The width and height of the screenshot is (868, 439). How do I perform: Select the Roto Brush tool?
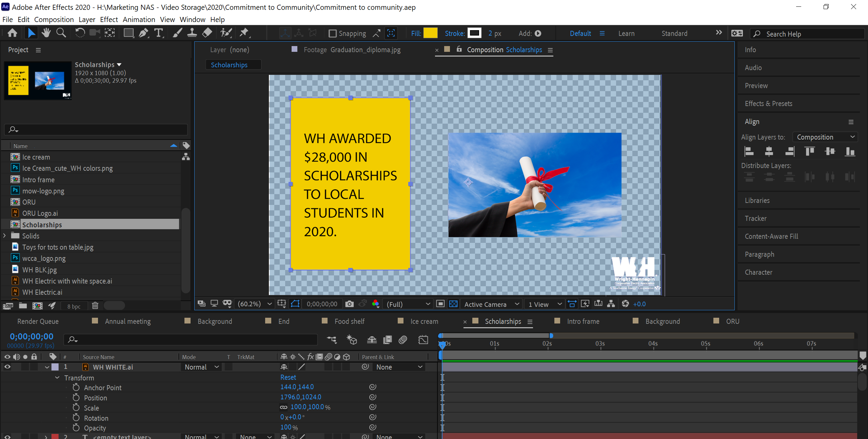click(226, 33)
